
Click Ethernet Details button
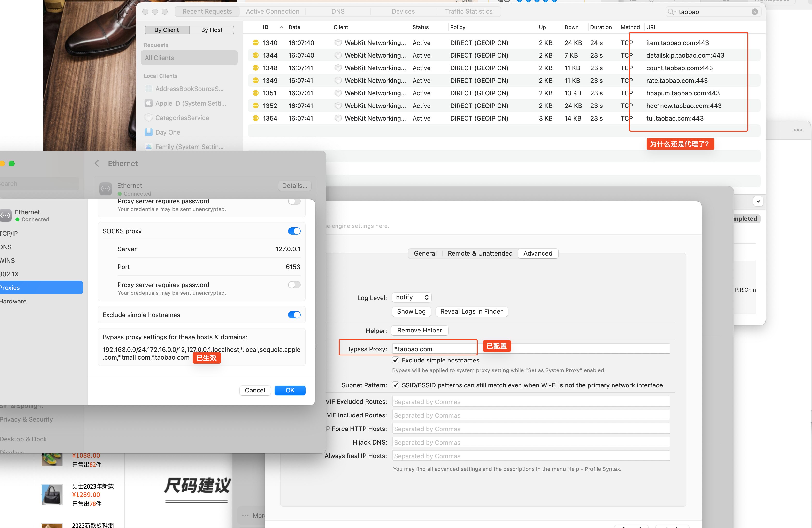click(x=294, y=186)
